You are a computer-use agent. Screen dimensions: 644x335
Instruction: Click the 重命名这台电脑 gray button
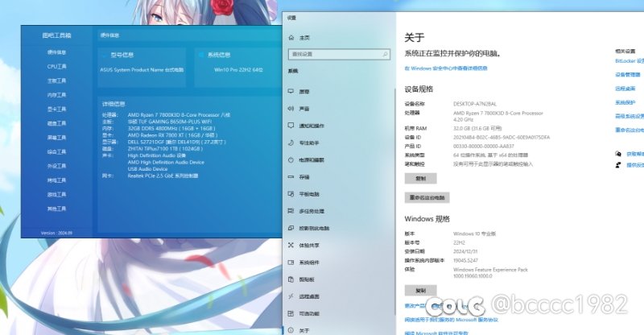click(x=427, y=198)
